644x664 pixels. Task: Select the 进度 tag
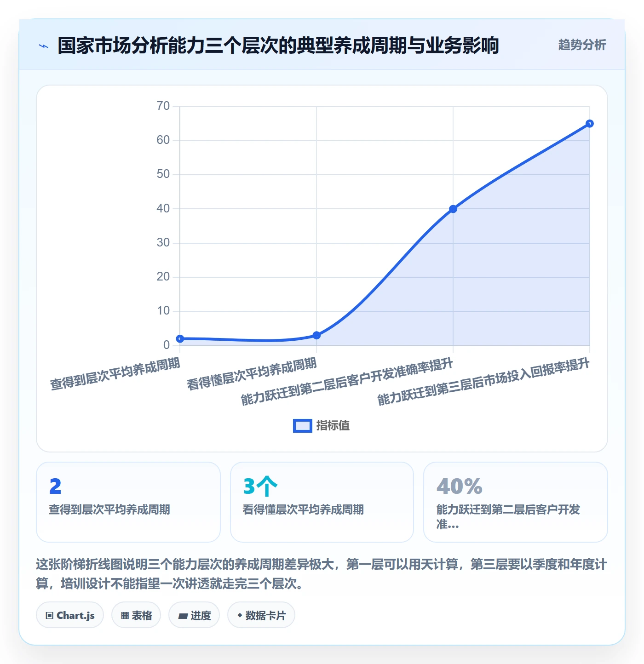194,615
